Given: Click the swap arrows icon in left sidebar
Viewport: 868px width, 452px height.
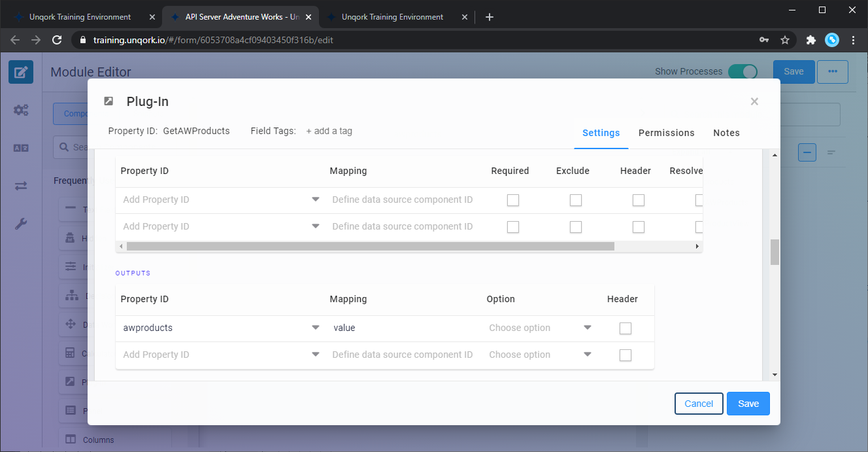Looking at the screenshot, I should 21,186.
